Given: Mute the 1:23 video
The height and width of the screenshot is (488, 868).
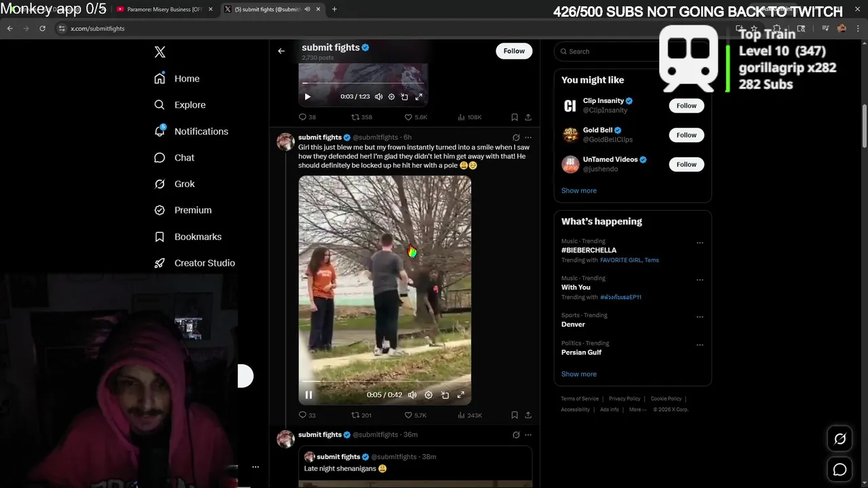Looking at the screenshot, I should (x=378, y=97).
